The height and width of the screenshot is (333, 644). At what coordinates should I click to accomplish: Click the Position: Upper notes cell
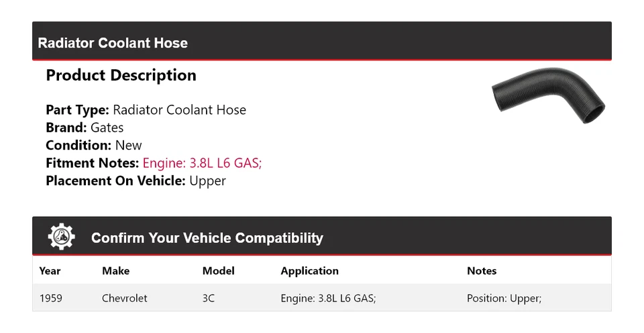click(x=504, y=298)
